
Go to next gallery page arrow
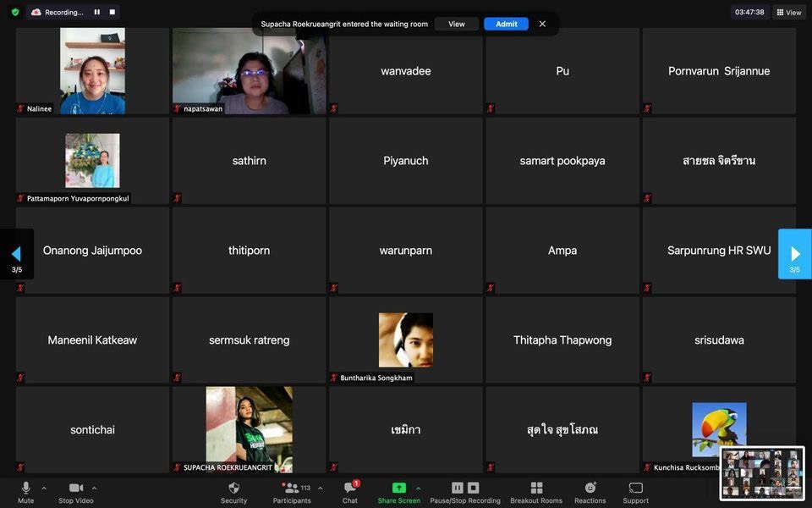[794, 253]
